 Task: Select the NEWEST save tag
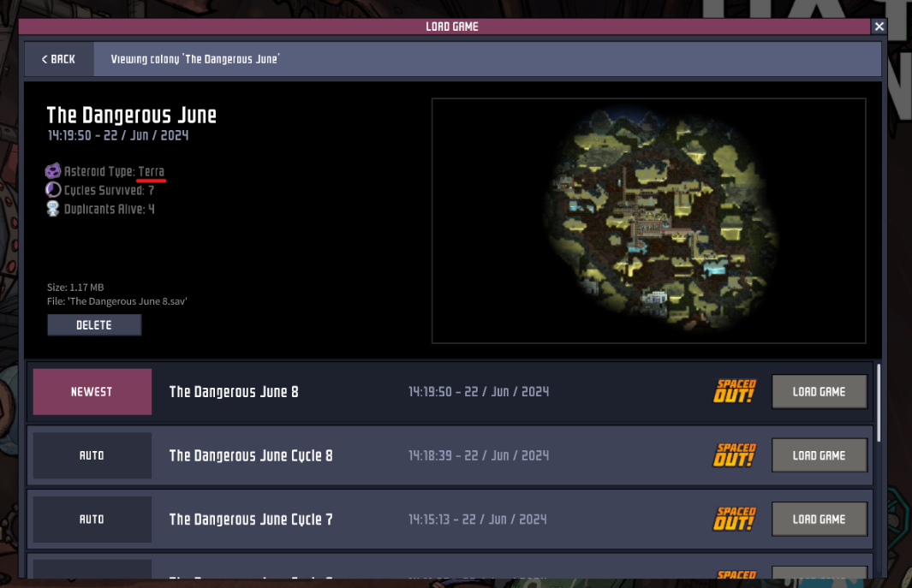click(92, 392)
